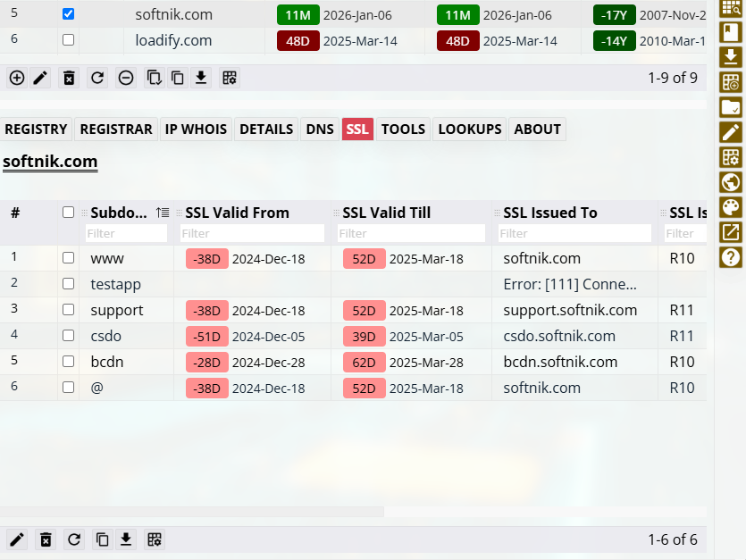Click the download sidebar icon
Image resolution: width=746 pixels, height=560 pixels.
tap(731, 57)
